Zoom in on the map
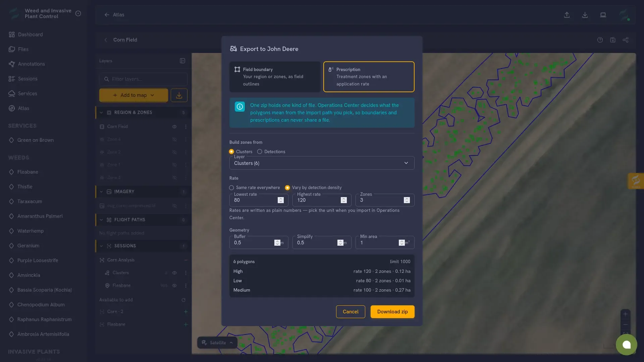The width and height of the screenshot is (644, 362). (625, 314)
